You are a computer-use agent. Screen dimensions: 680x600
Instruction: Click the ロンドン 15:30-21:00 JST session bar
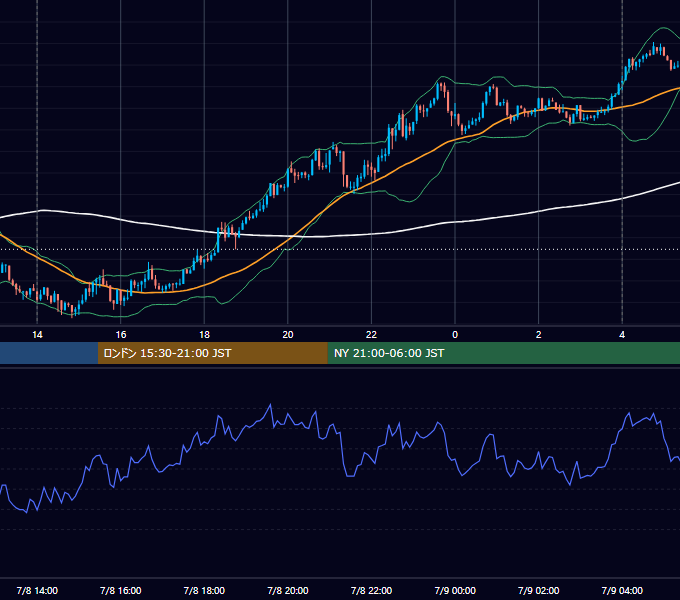212,353
